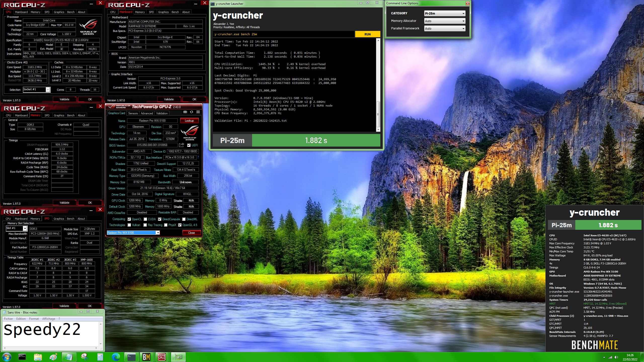Show hidden tray icons arrow
Image resolution: width=644 pixels, height=362 pixels.
604,357
